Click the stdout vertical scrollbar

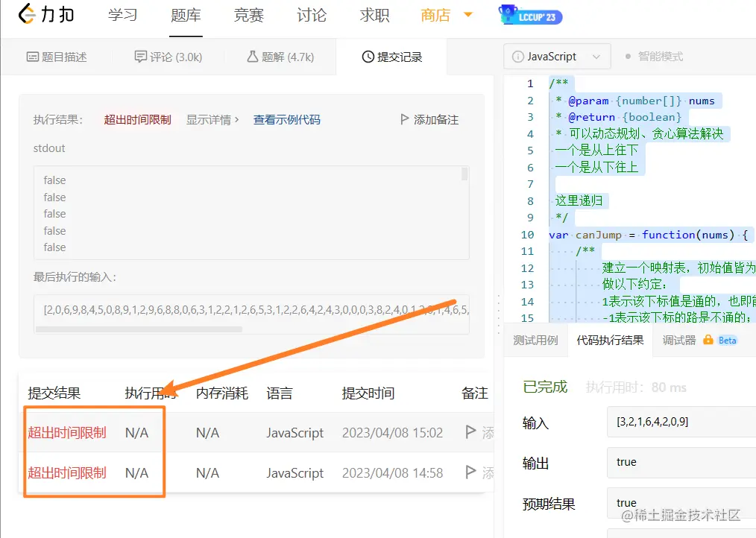tap(464, 174)
